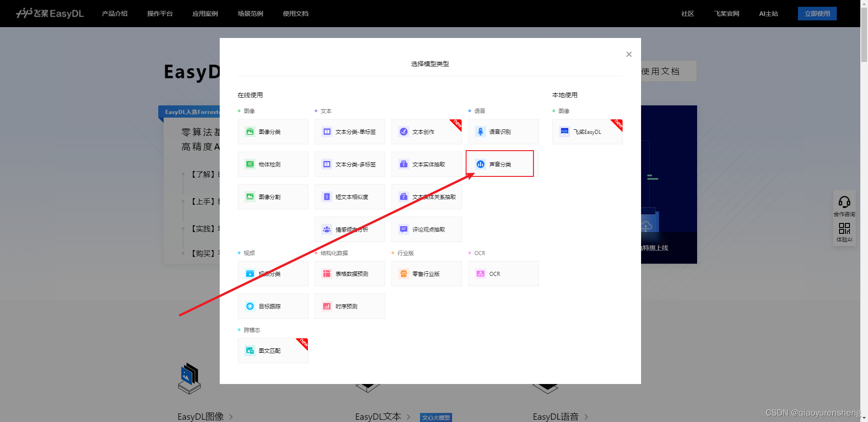Open the 应用案例 menu
The height and width of the screenshot is (422, 868).
[205, 14]
